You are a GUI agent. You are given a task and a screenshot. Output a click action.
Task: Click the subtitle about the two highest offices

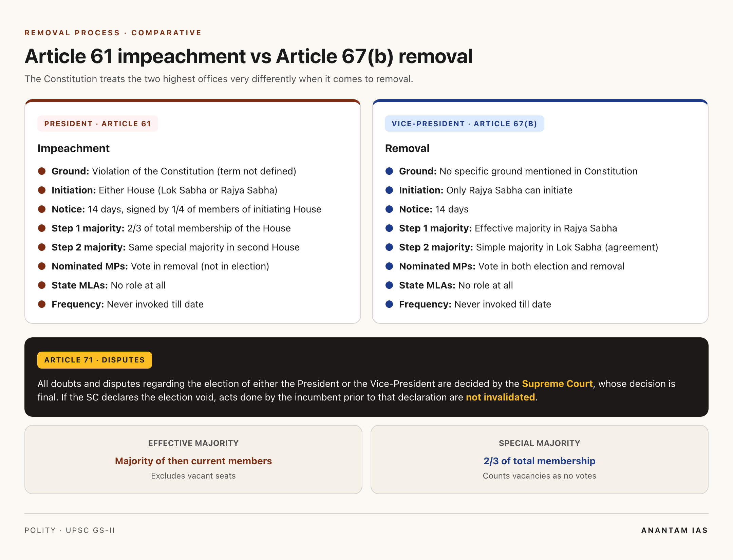tap(219, 79)
